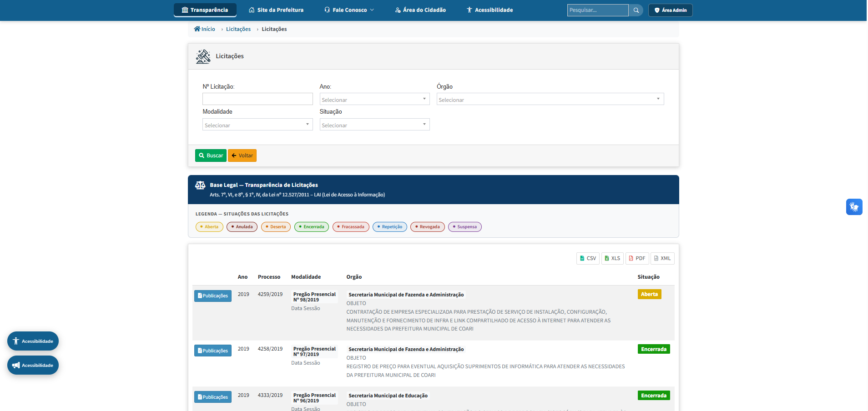Focus the Nº Licitação input field
This screenshot has width=868, height=411.
coord(257,99)
